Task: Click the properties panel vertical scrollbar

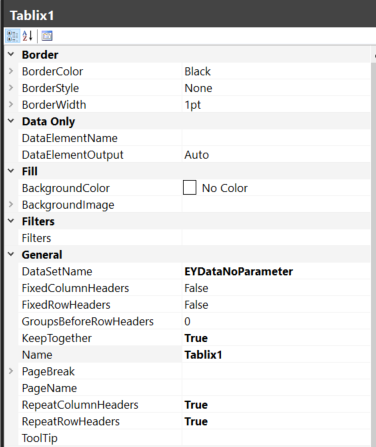Action: pos(373,247)
